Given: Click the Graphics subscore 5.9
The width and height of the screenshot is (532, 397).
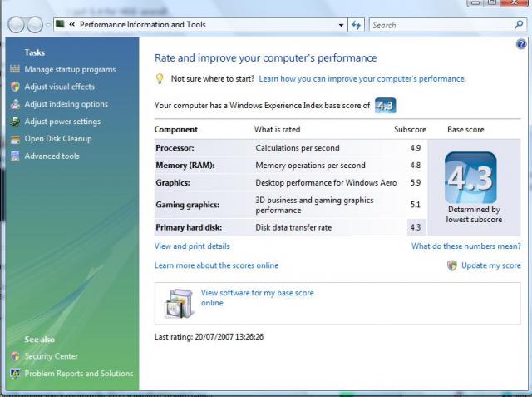Looking at the screenshot, I should [x=416, y=183].
